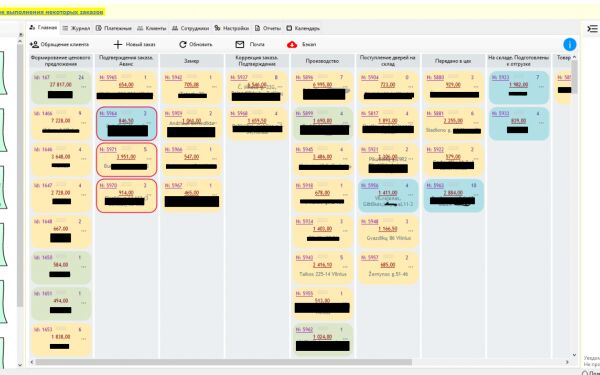Image resolution: width=600 pixels, height=375 pixels.
Task: Click the list icon on the Журнал tab
Action: [65, 28]
